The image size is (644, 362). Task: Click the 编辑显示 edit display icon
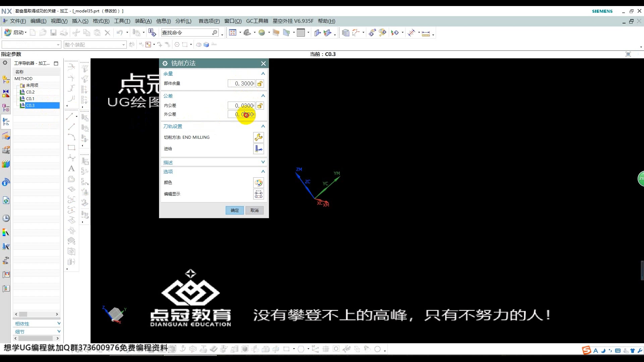(258, 194)
